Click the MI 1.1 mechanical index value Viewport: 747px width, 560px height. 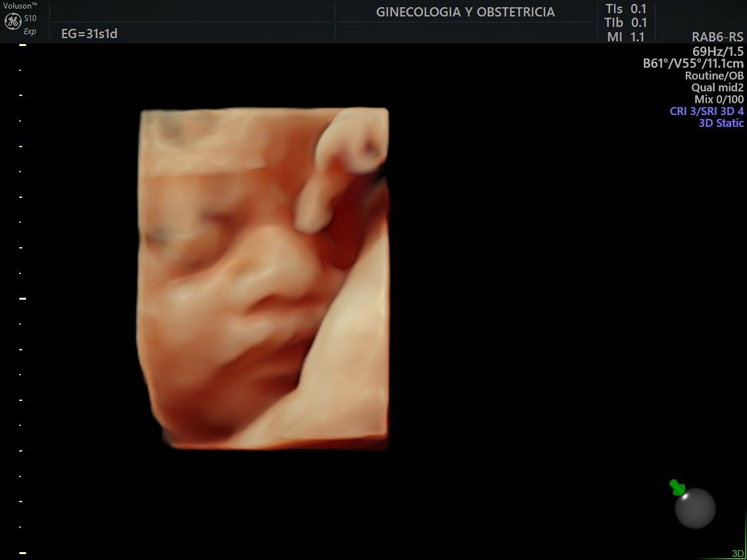point(625,37)
